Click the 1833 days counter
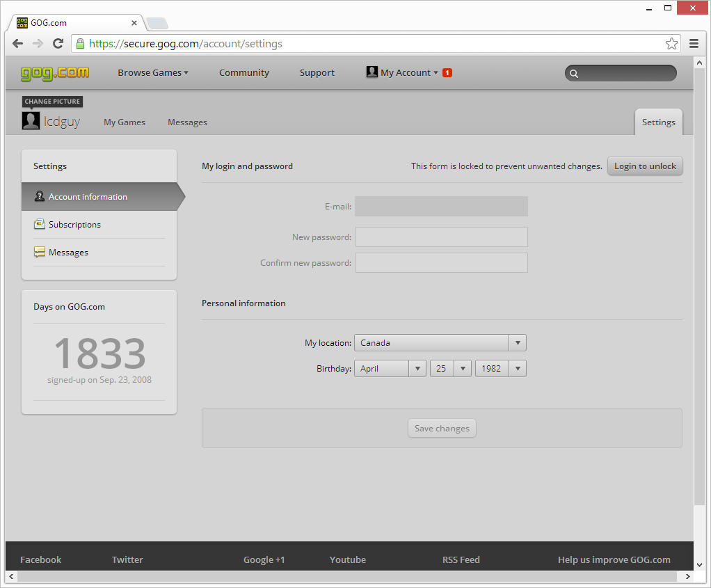 [99, 353]
